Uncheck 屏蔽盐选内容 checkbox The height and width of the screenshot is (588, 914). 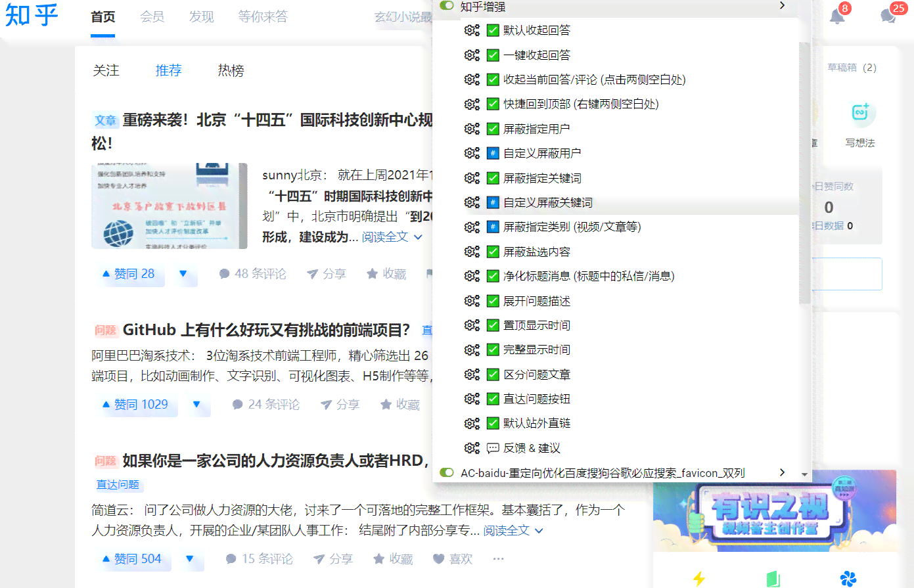493,252
